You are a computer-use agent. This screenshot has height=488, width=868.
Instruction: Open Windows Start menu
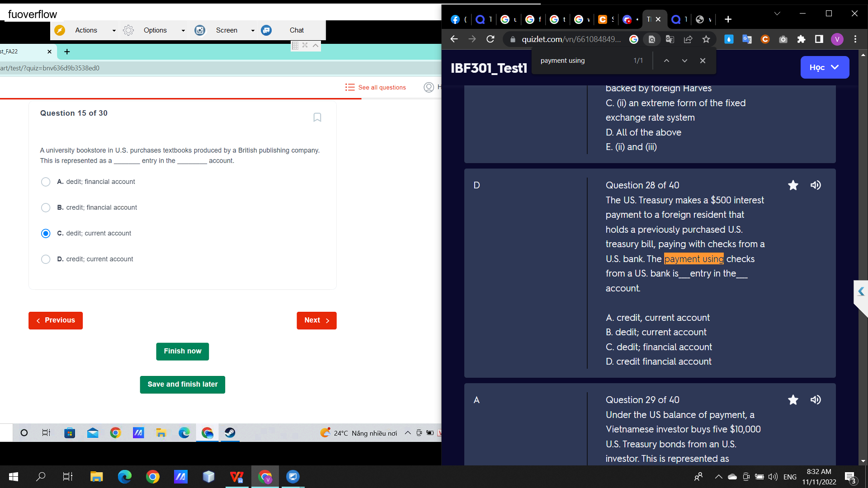click(x=14, y=477)
